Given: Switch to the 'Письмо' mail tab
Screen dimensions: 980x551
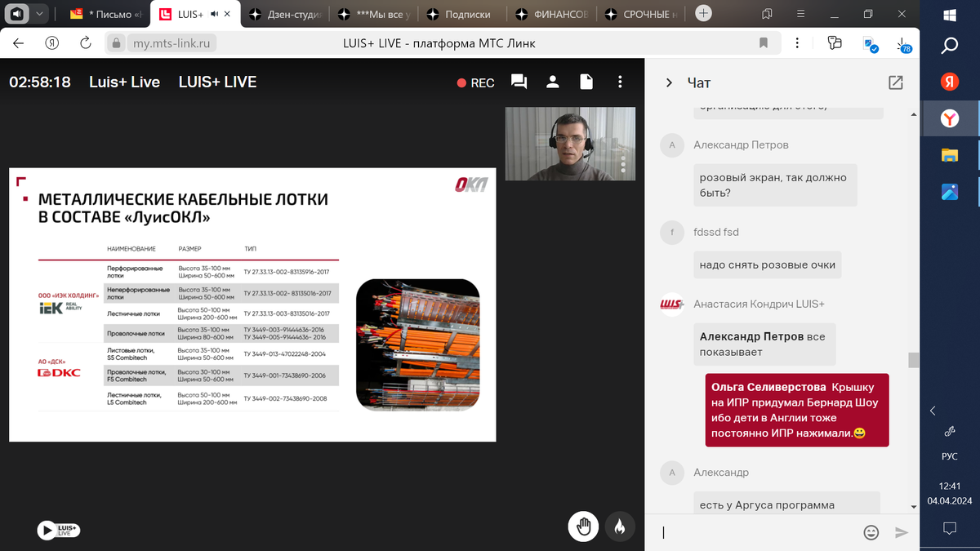Looking at the screenshot, I should pos(107,14).
